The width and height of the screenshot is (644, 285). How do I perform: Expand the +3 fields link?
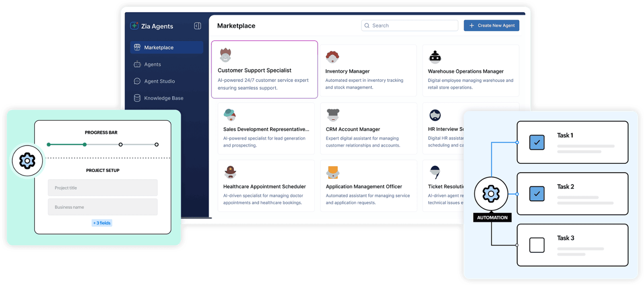102,223
